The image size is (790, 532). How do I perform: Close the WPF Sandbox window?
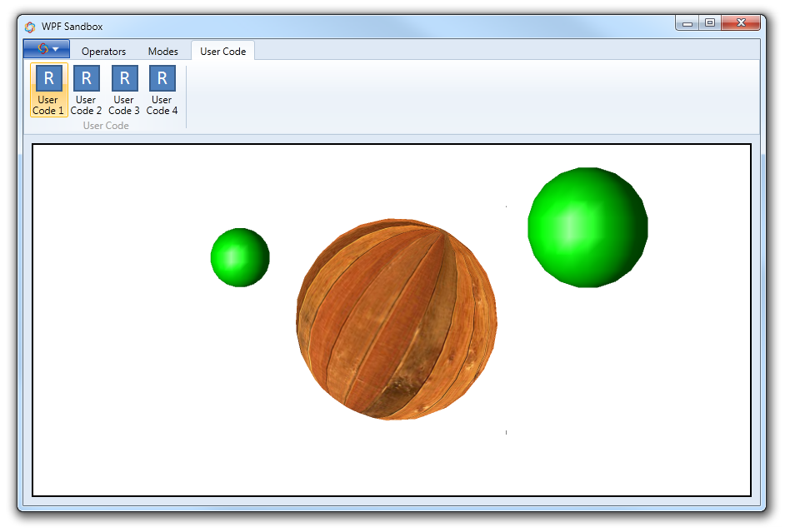click(741, 23)
